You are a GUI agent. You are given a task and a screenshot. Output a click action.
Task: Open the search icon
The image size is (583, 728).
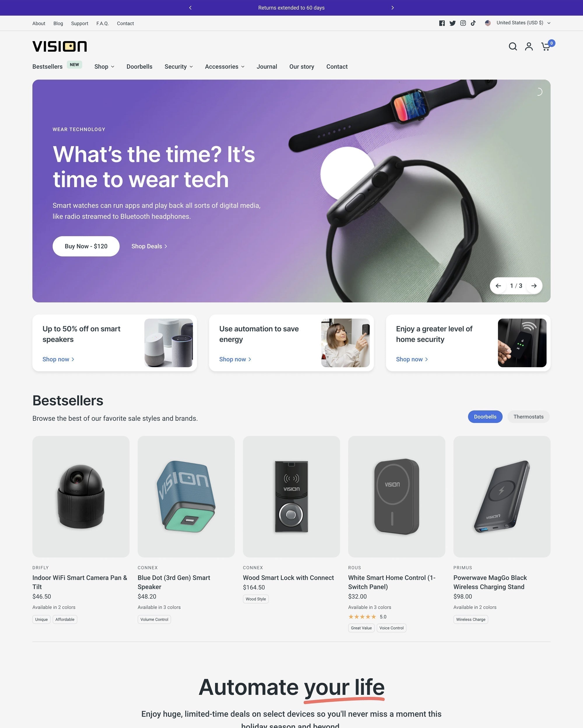coord(512,46)
